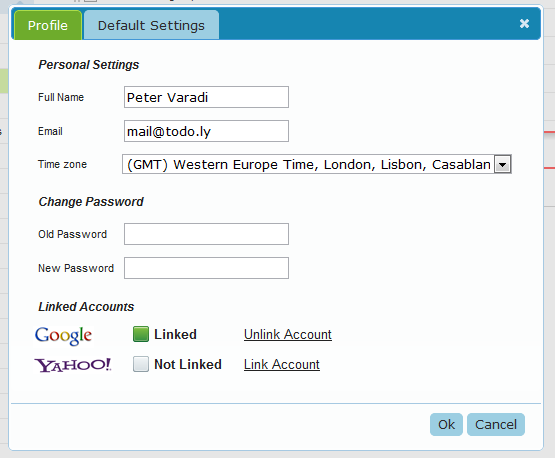The width and height of the screenshot is (555, 458).
Task: Click the Not Linked status label beside Yahoo
Action: coord(188,365)
